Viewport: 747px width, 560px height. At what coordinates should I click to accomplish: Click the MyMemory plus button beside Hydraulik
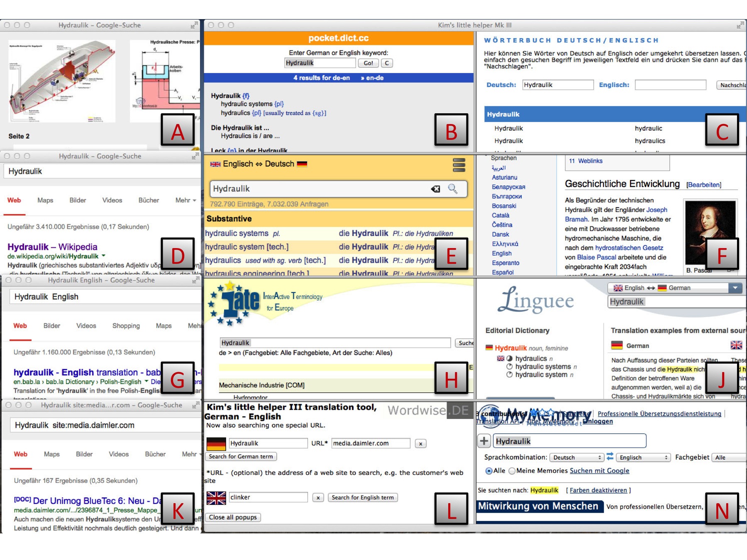tap(484, 441)
